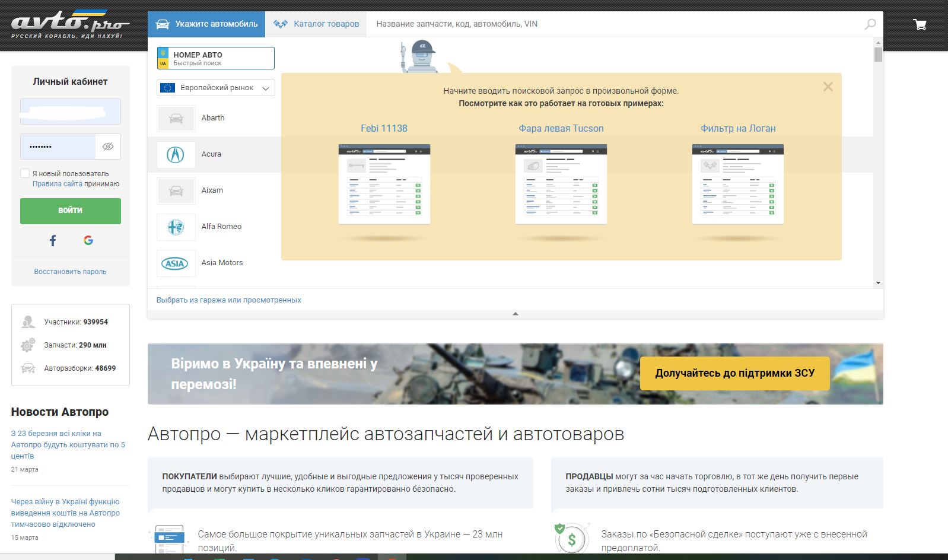Image resolution: width=948 pixels, height=560 pixels.
Task: Switch to the Каталог товаров tab
Action: [316, 24]
